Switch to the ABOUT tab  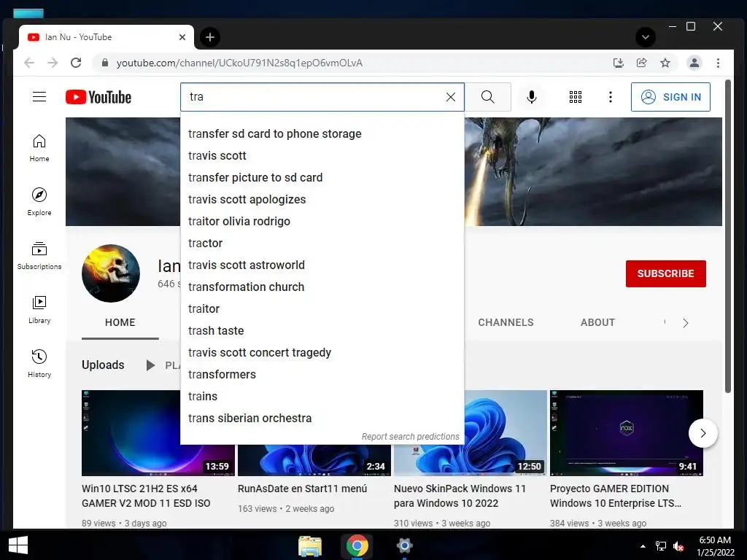click(x=597, y=322)
